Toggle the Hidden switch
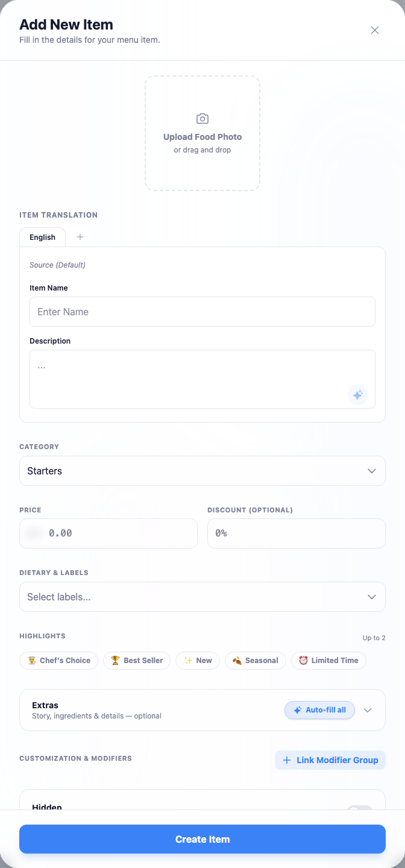 click(360, 808)
